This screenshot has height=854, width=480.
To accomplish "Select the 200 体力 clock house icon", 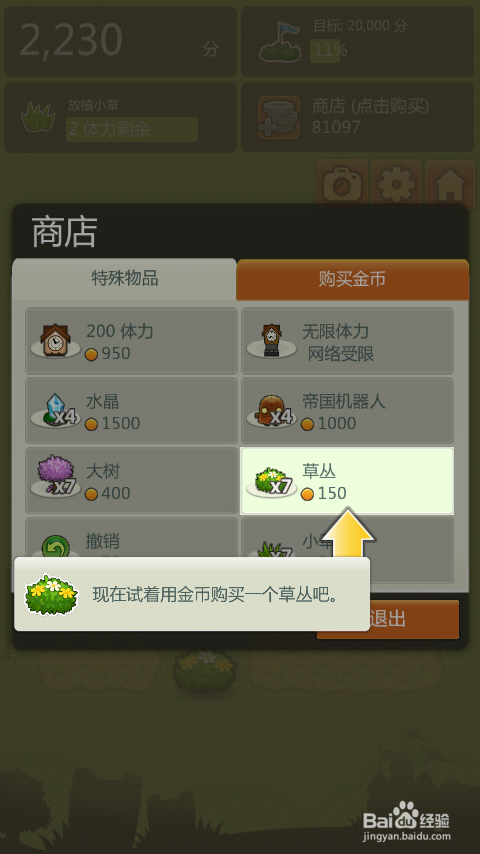I will [x=54, y=341].
